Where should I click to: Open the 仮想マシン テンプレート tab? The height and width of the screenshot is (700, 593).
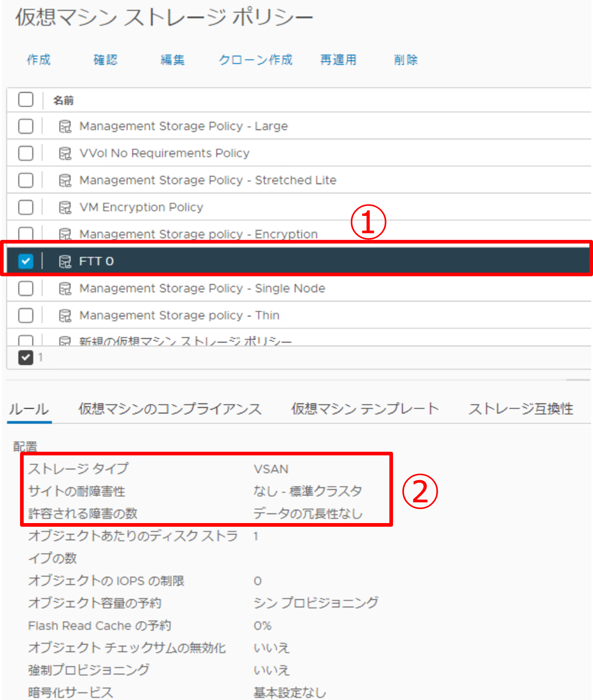(x=365, y=409)
